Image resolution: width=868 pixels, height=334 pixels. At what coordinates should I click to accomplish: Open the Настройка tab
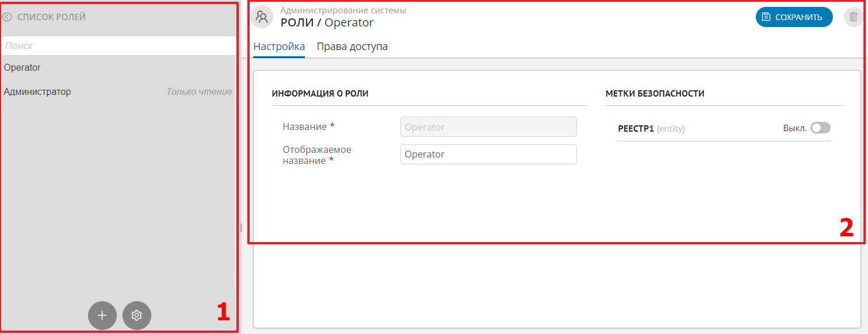click(x=279, y=46)
